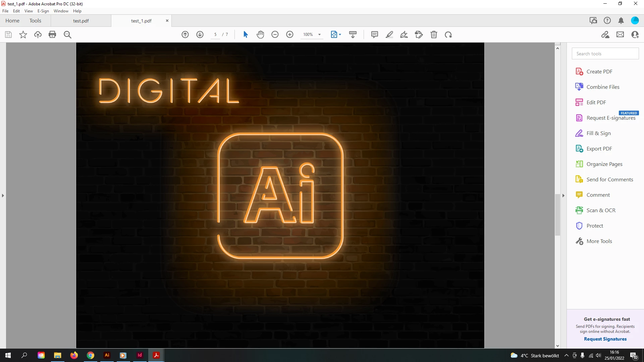Click the Print file icon
The image size is (644, 362).
52,35
